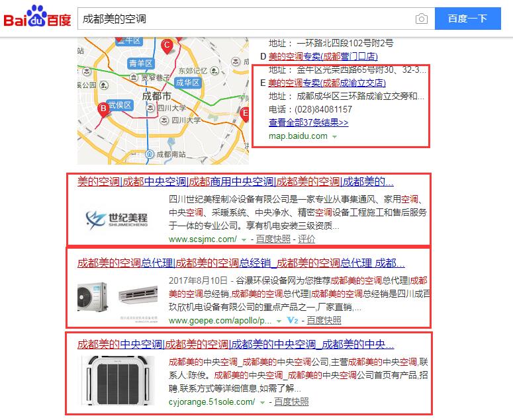The width and height of the screenshot is (513, 420).
Task: Click the Baidu logo
Action: [x=37, y=17]
